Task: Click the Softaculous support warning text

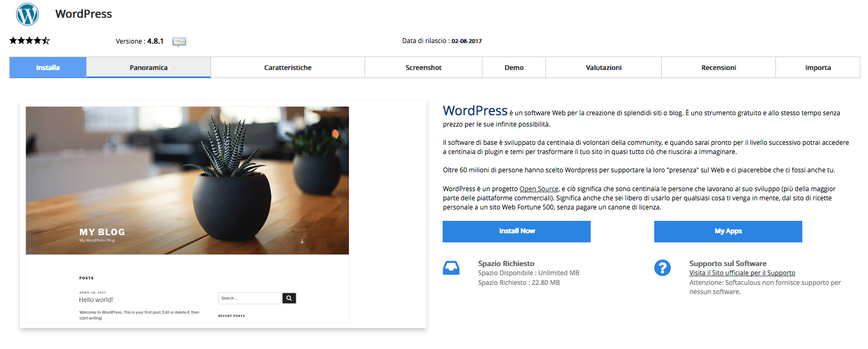Action: [x=765, y=287]
